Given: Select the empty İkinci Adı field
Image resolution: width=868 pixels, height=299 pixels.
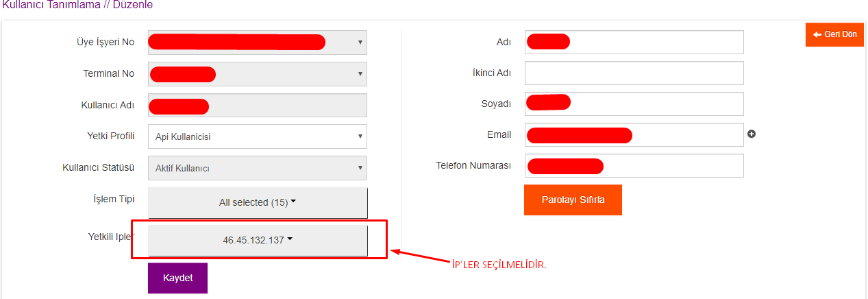Looking at the screenshot, I should pyautogui.click(x=634, y=73).
